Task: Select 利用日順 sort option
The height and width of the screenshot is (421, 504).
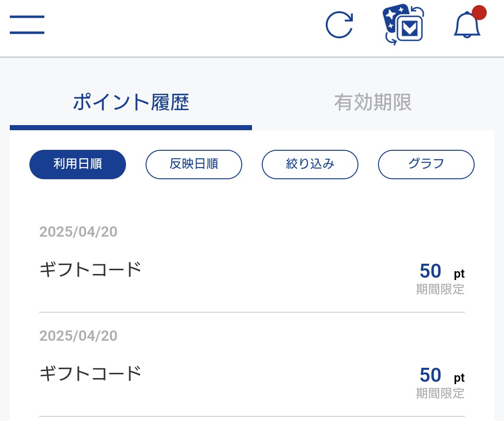Action: tap(77, 164)
